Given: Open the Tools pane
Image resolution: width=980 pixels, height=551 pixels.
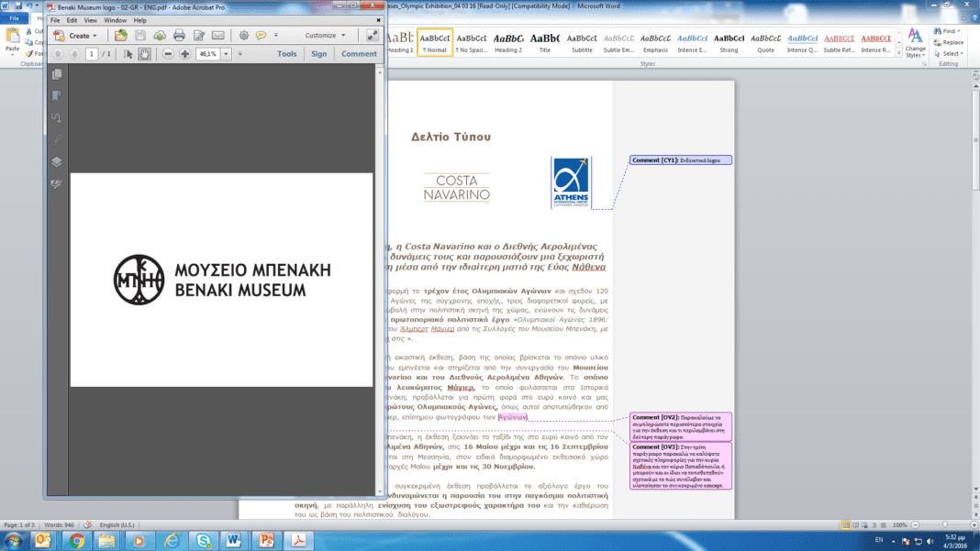Looking at the screenshot, I should coord(287,54).
